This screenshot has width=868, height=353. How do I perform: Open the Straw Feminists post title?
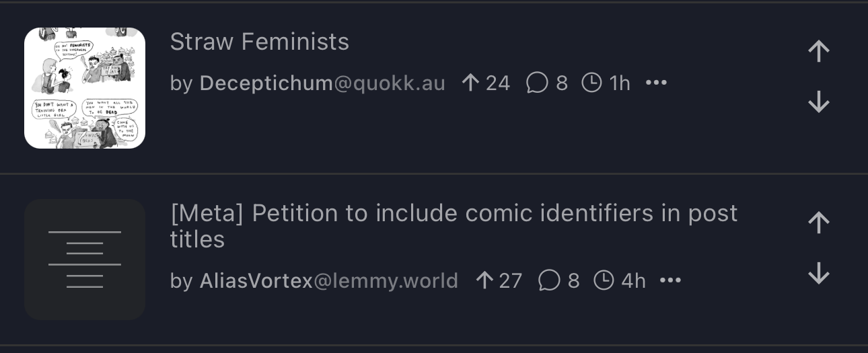(260, 42)
